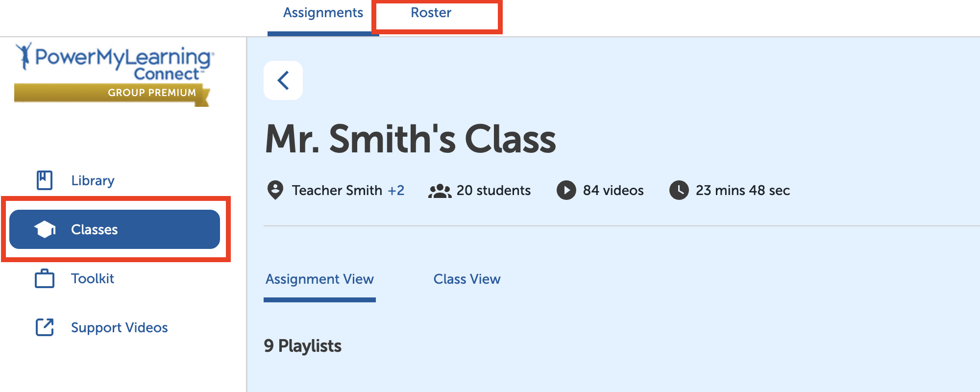Select Classes in the sidebar
Viewport: 980px width, 392px height.
115,229
